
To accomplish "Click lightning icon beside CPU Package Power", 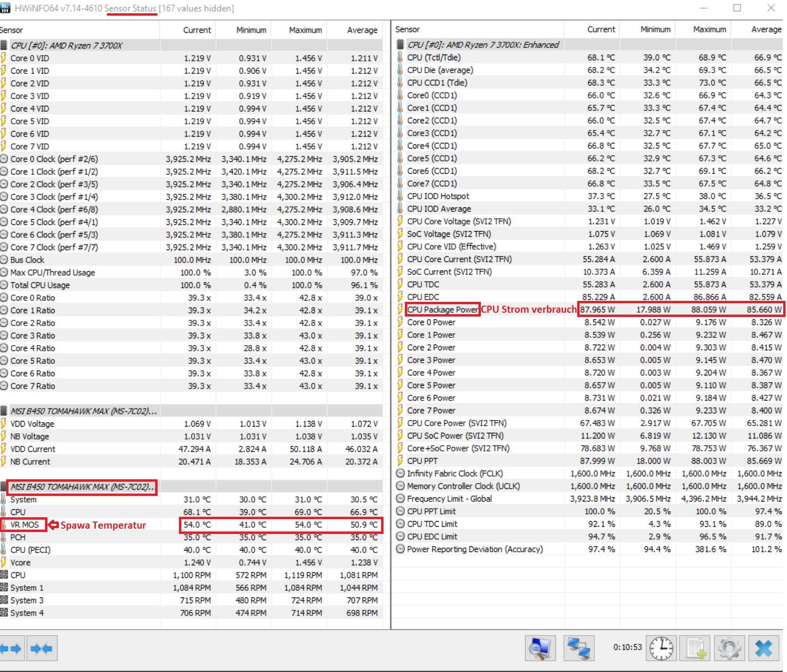I will [x=400, y=309].
